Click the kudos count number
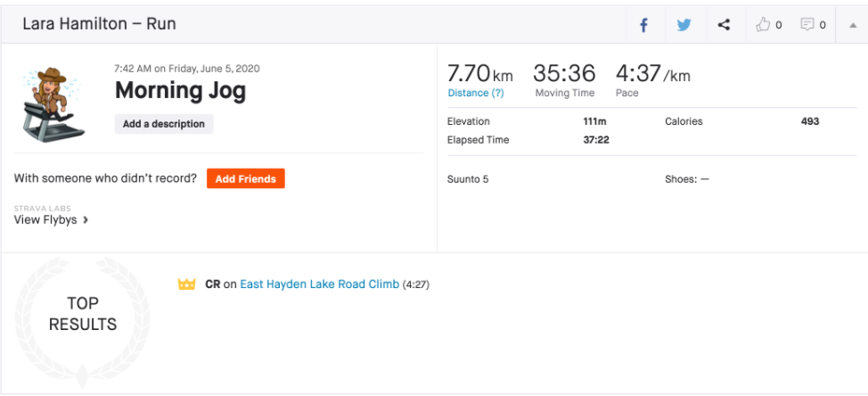This screenshot has width=868, height=396. click(x=779, y=25)
